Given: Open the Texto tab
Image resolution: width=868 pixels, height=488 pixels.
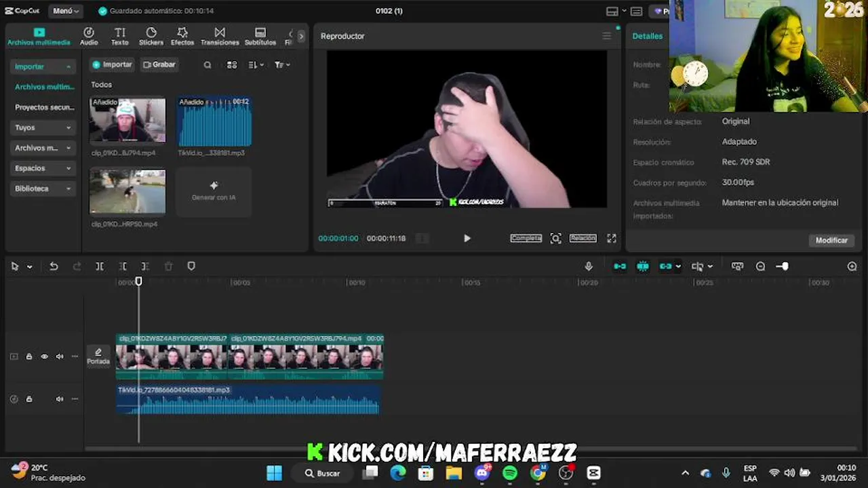Looking at the screenshot, I should 119,37.
